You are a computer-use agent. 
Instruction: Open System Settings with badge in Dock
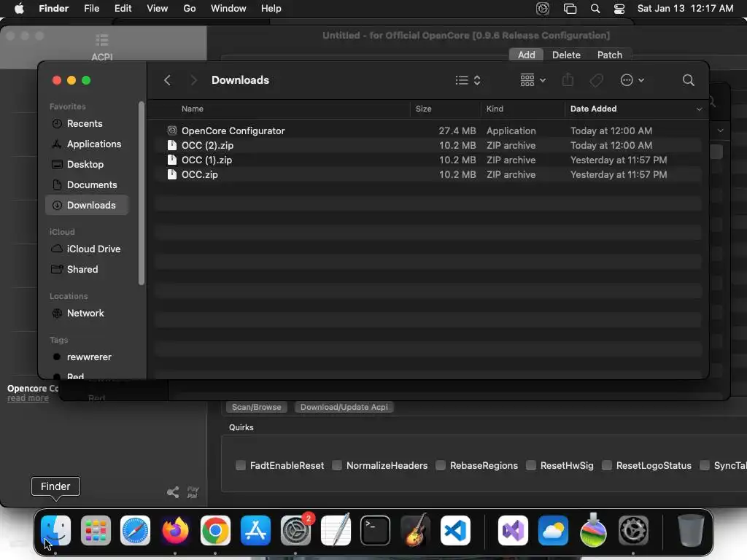pos(295,530)
